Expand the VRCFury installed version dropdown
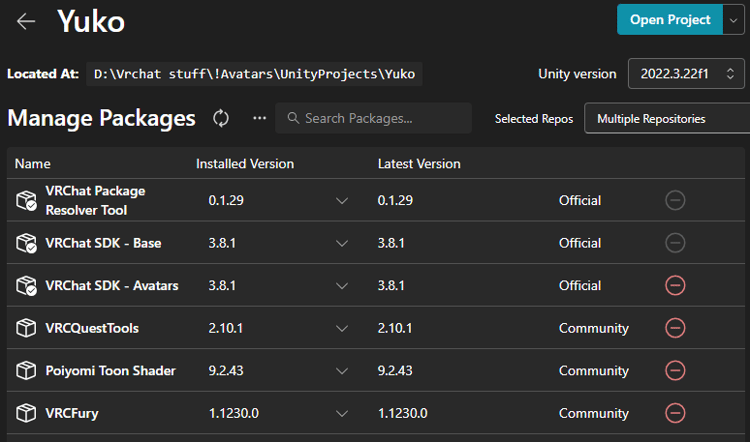 click(342, 413)
